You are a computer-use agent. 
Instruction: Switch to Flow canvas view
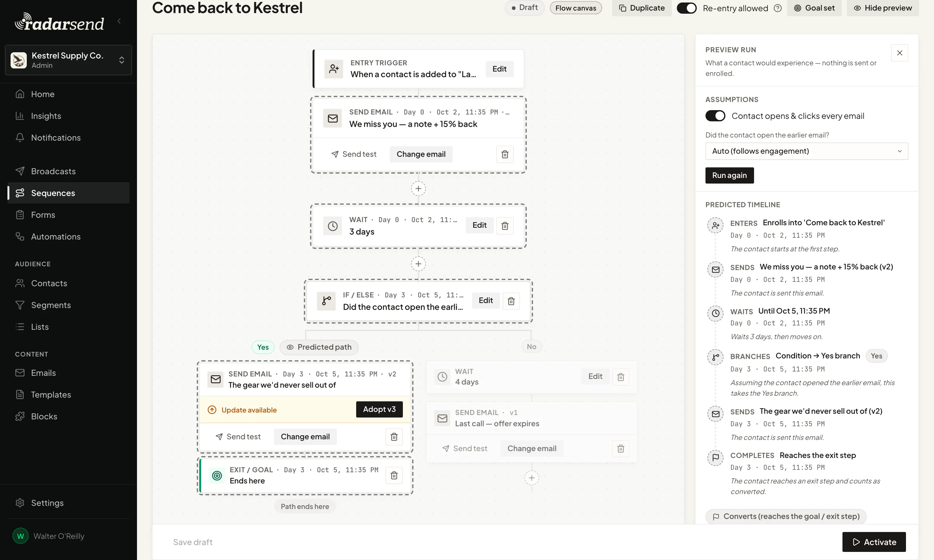[x=575, y=8]
